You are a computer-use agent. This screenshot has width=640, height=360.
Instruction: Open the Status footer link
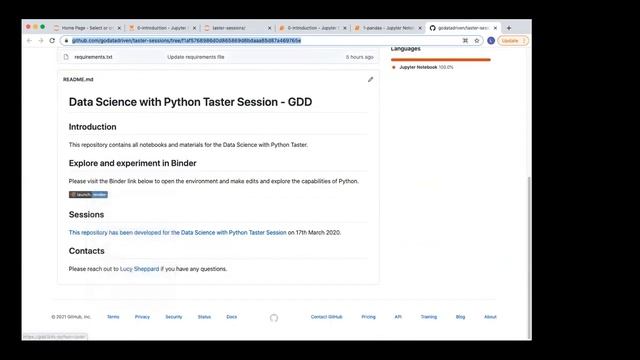(x=204, y=317)
